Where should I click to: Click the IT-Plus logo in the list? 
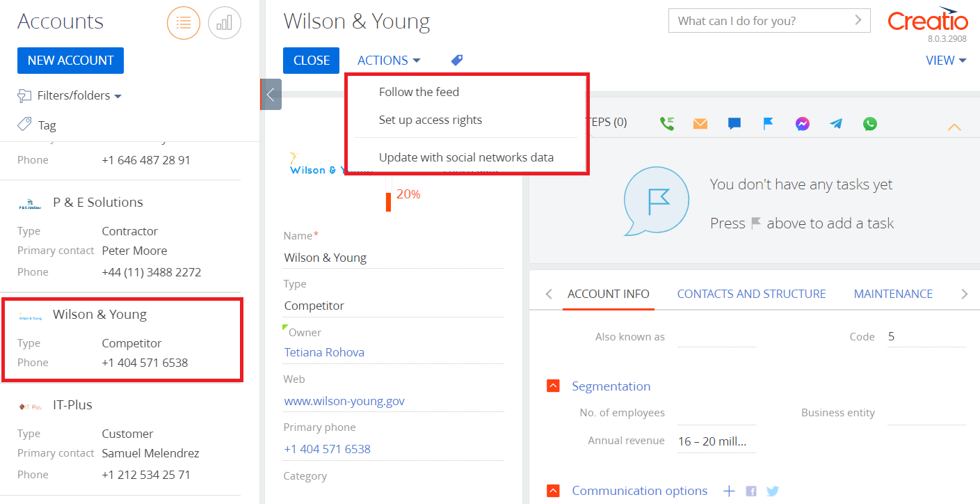[31, 407]
